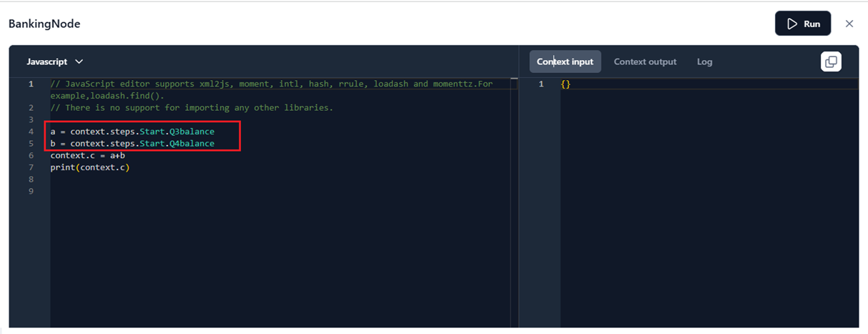Click the comment about importing other libraries
This screenshot has height=334, width=868.
192,108
